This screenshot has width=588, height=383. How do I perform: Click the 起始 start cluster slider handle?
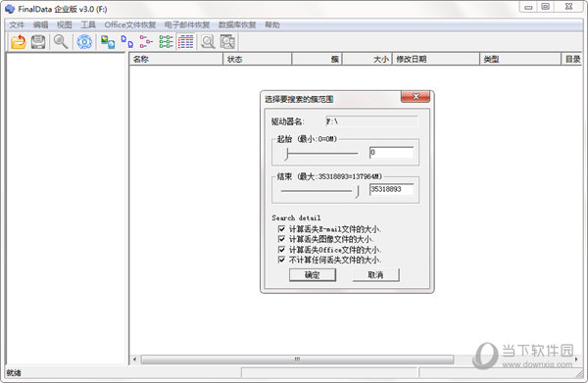287,154
